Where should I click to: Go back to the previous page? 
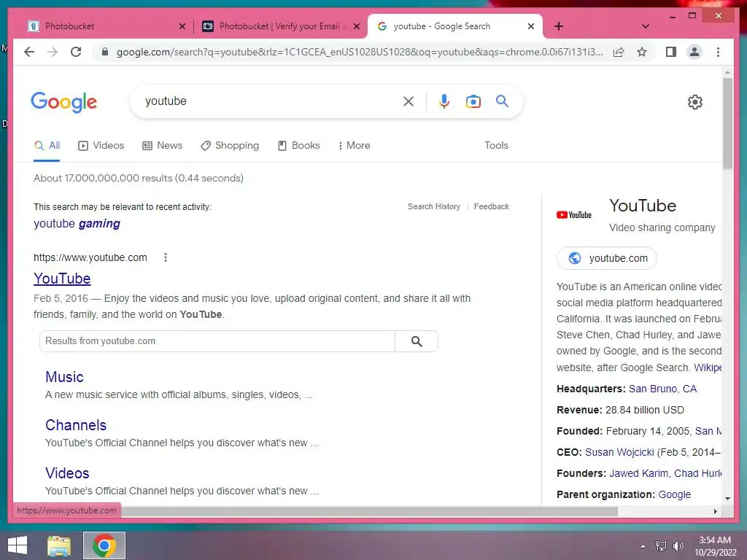point(29,52)
